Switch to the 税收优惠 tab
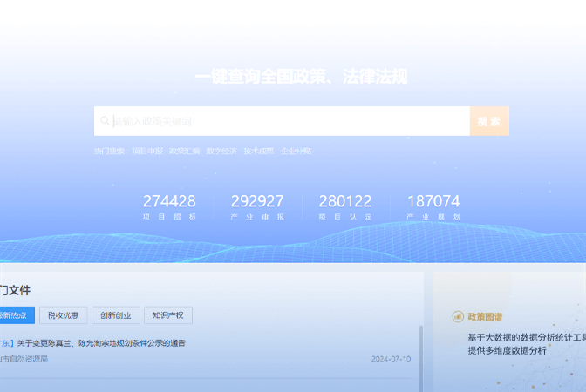586x392 pixels. pos(63,315)
